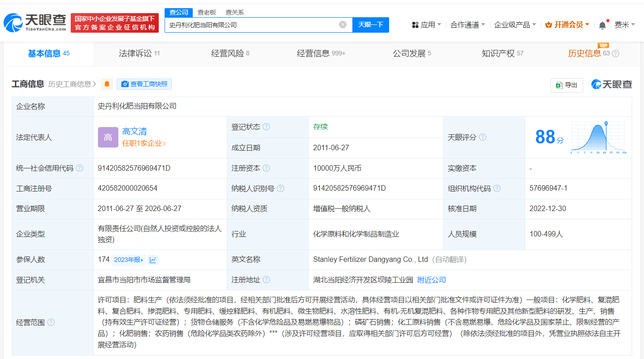This screenshot has height=359, width=644.
Task: Click help icon next to 天眼评分
Action: pos(483,137)
